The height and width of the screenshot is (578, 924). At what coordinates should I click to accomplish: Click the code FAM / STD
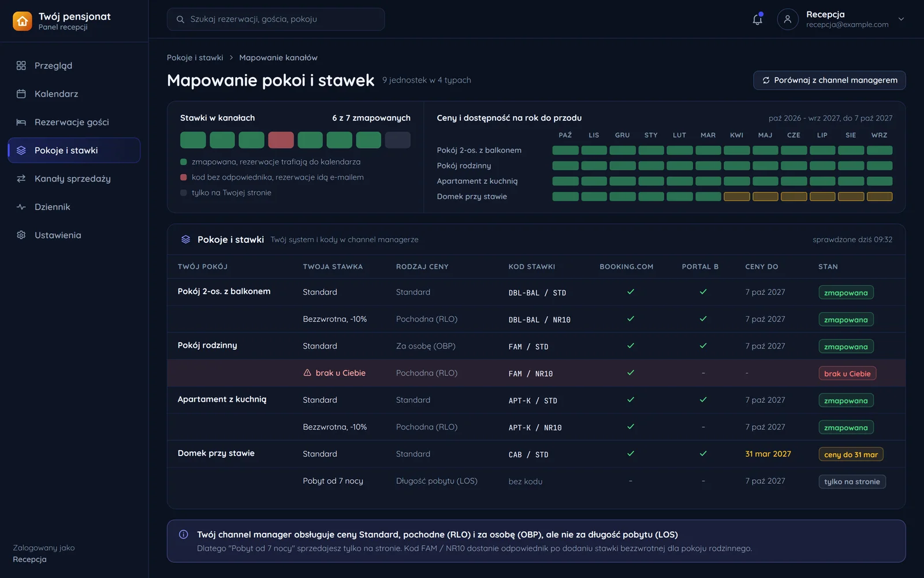[x=528, y=347]
